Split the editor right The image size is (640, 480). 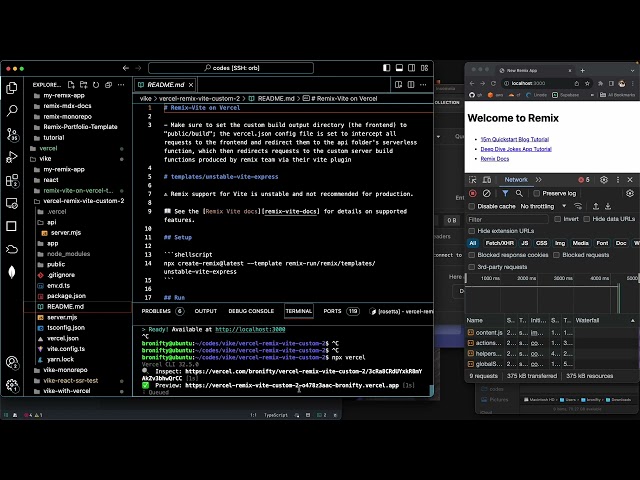pyautogui.click(x=411, y=84)
